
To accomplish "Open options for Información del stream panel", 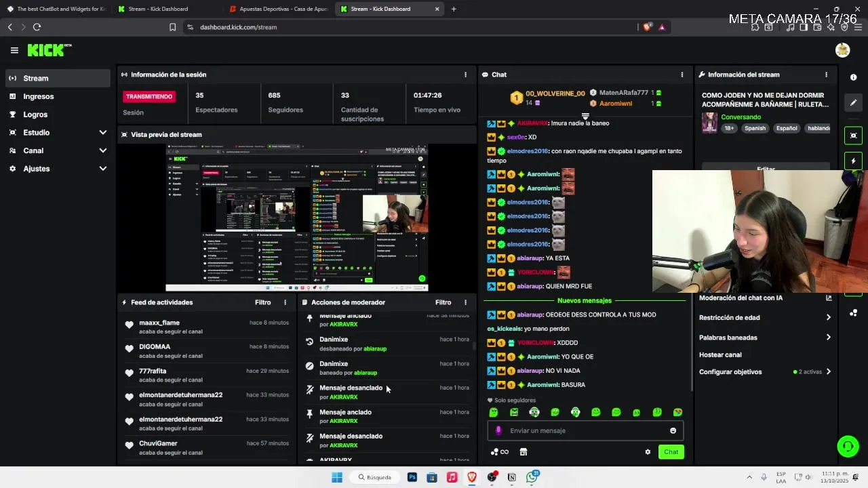I will [x=826, y=75].
